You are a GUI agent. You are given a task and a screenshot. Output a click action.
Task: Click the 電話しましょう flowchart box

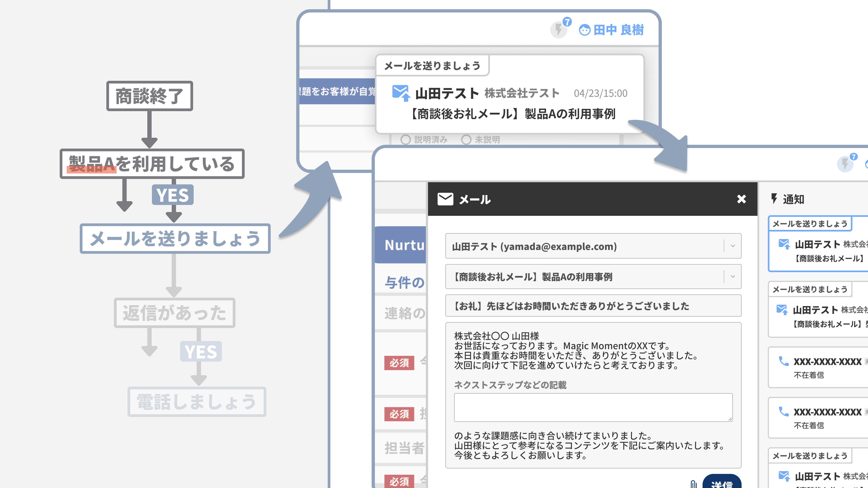point(197,402)
